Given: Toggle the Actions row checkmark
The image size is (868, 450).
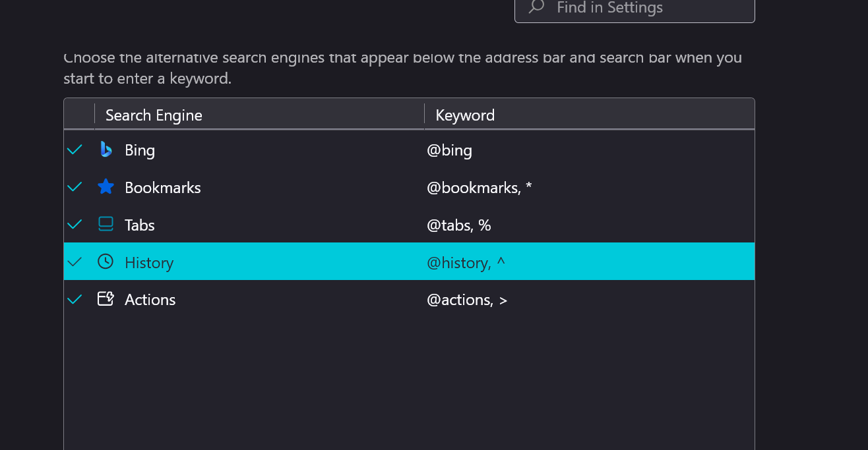Looking at the screenshot, I should tap(75, 299).
